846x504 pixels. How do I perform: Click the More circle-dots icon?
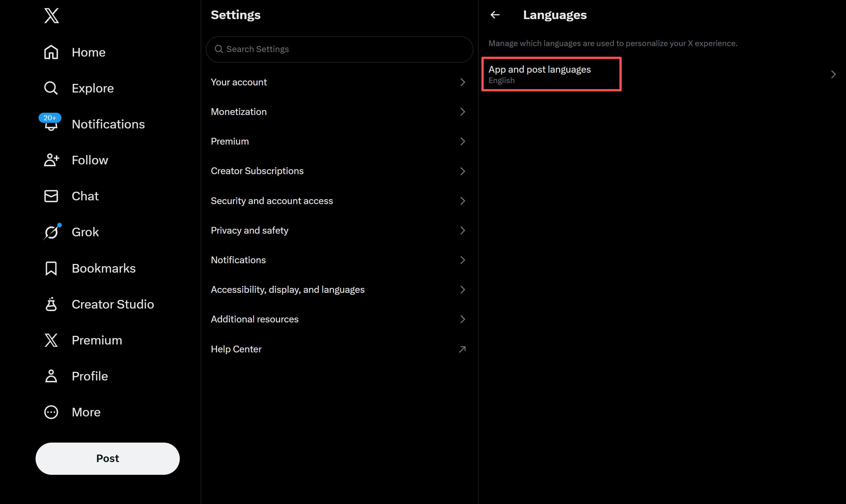coord(51,412)
